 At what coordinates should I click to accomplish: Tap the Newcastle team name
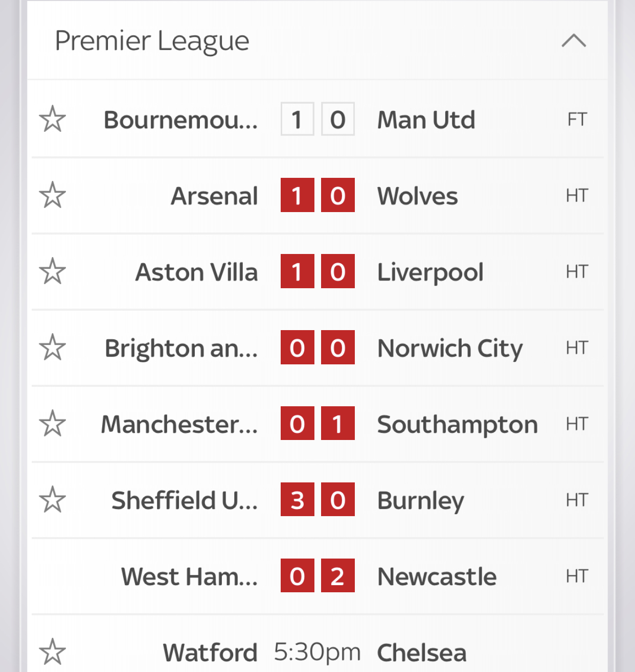(x=437, y=577)
